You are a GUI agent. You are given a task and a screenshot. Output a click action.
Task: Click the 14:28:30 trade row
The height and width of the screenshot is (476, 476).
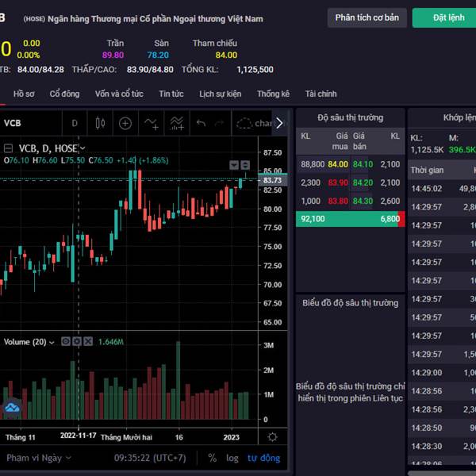[443, 446]
